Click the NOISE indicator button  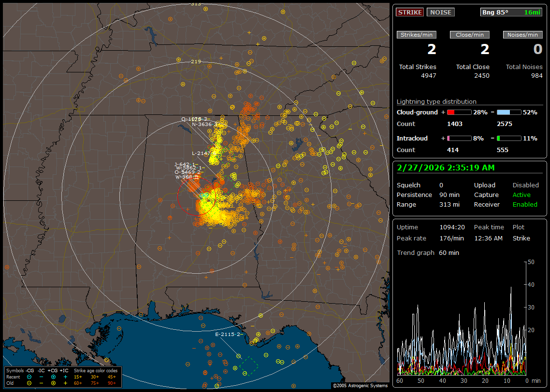(440, 12)
